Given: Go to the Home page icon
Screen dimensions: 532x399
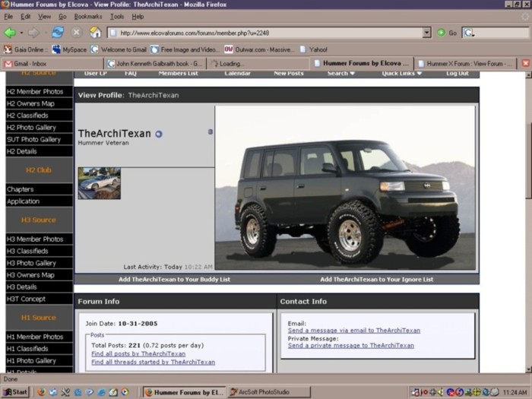Looking at the screenshot, I should (95, 33).
